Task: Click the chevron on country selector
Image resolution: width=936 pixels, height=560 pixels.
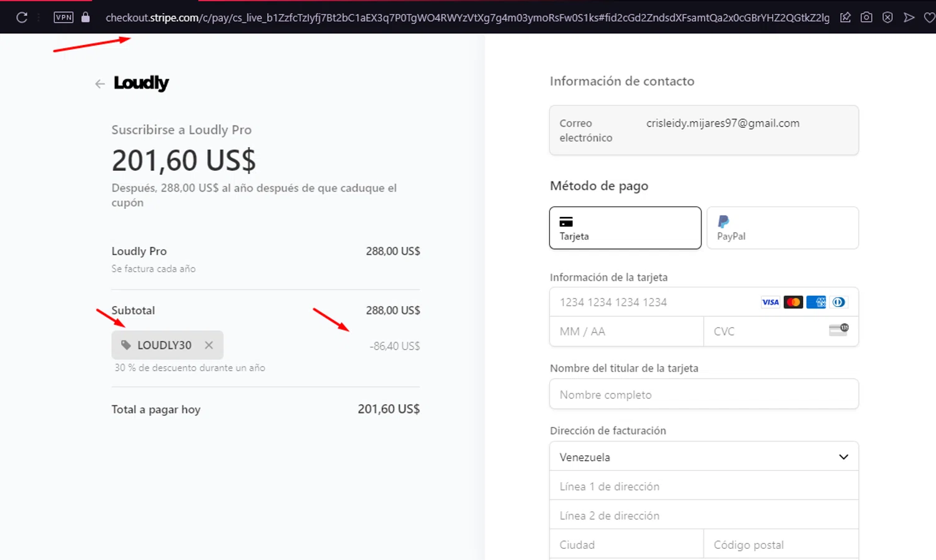Action: coord(844,457)
